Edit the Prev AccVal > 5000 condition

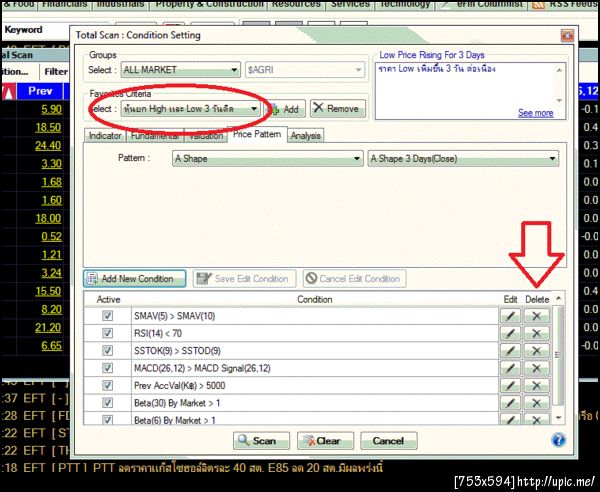510,386
